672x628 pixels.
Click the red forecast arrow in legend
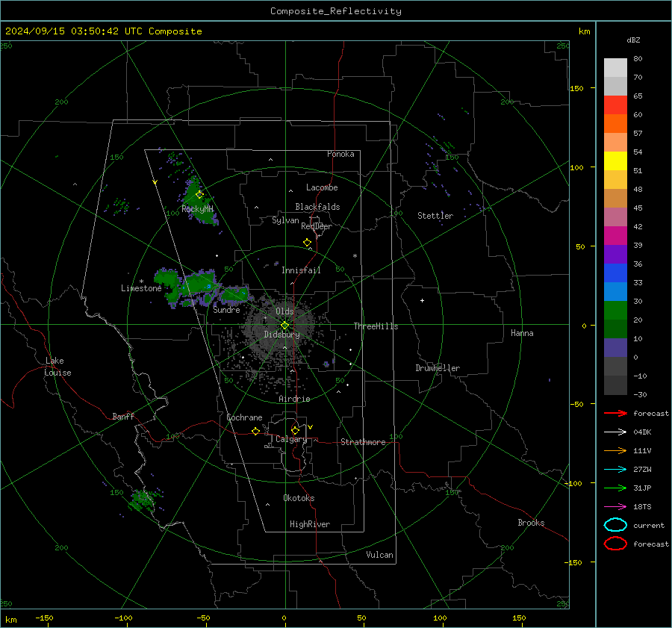tap(615, 413)
